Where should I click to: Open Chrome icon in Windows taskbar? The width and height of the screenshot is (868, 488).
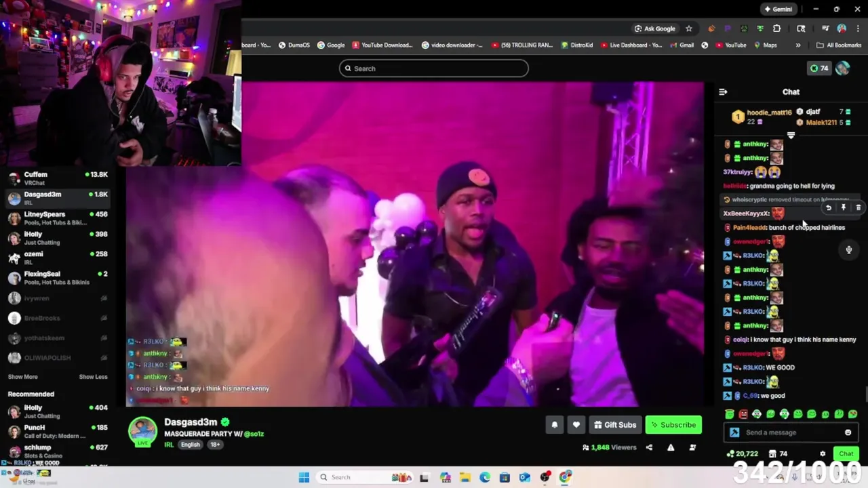565,477
